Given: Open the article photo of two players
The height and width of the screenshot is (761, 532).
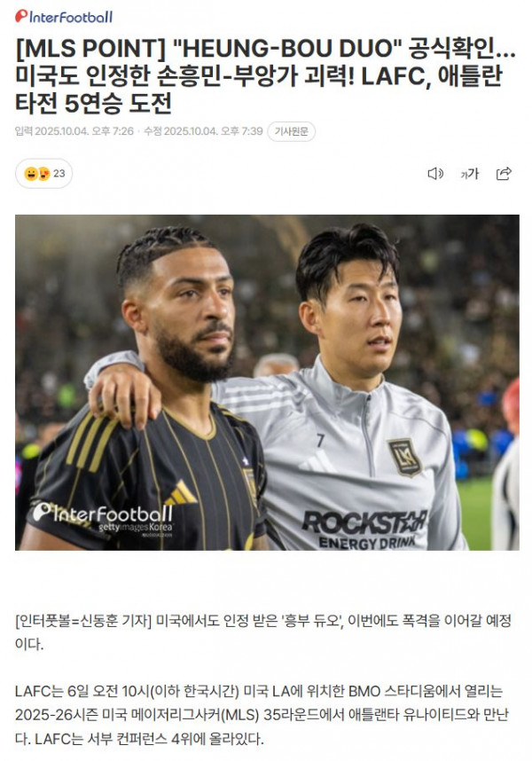Looking at the screenshot, I should click(x=267, y=382).
